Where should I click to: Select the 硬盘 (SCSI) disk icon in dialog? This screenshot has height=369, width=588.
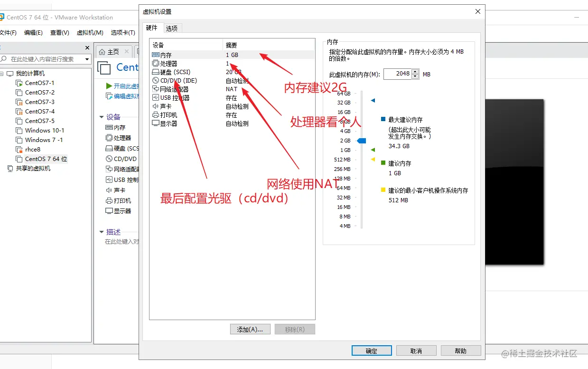click(155, 72)
